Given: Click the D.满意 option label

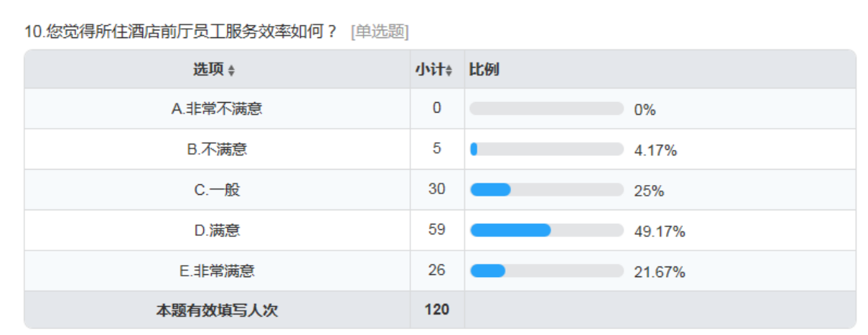Looking at the screenshot, I should (x=217, y=231).
